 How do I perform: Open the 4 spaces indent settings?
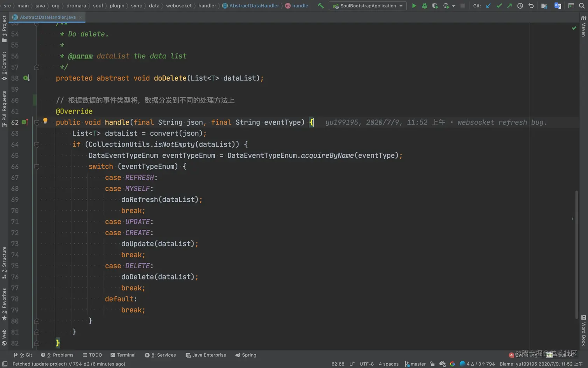pos(388,364)
